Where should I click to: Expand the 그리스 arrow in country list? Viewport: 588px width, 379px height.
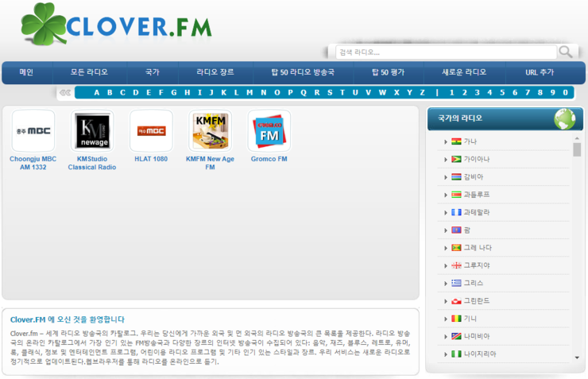pyautogui.click(x=446, y=284)
